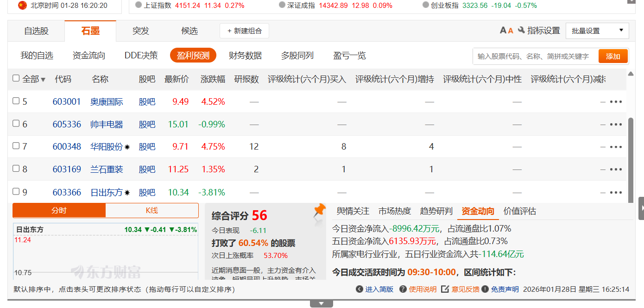Click the bottom collapse arrow handle
The width and height of the screenshot is (644, 308).
coord(322,304)
